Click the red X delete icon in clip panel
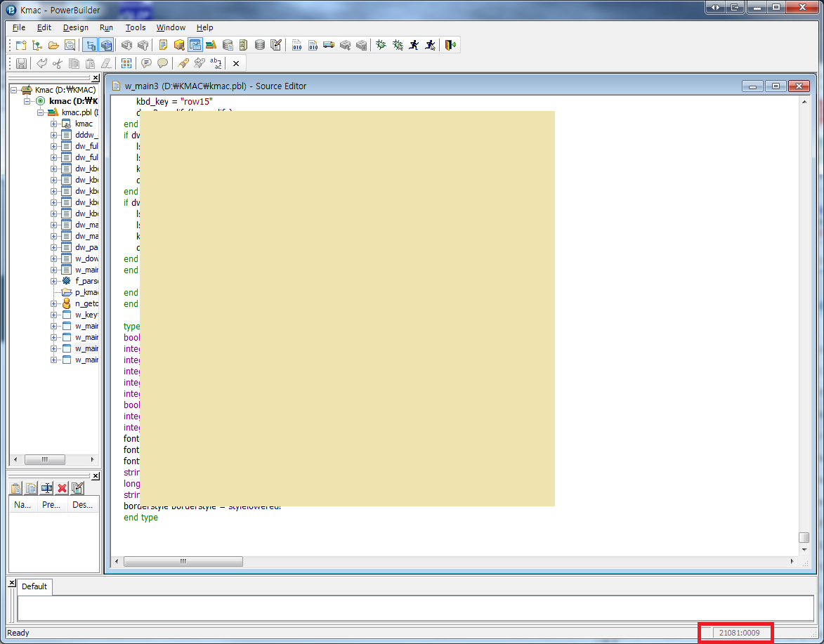 62,489
